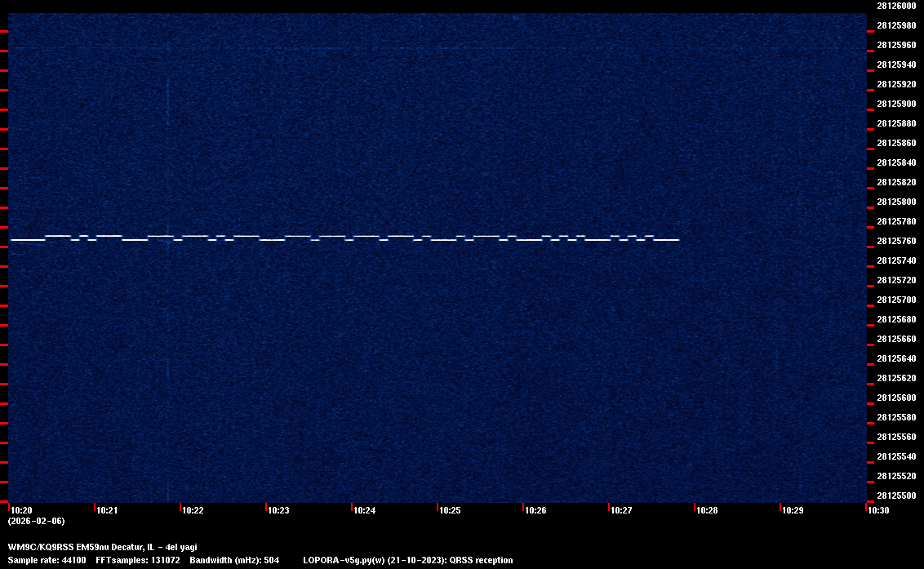
Task: Click the end of the white signal trace
Action: click(x=677, y=240)
